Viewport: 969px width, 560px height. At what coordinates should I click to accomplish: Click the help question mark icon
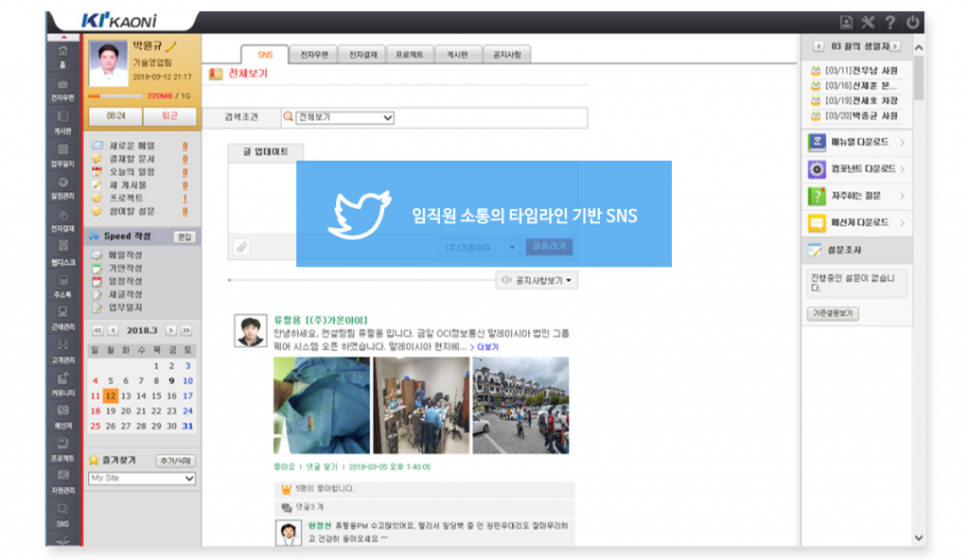[x=890, y=22]
